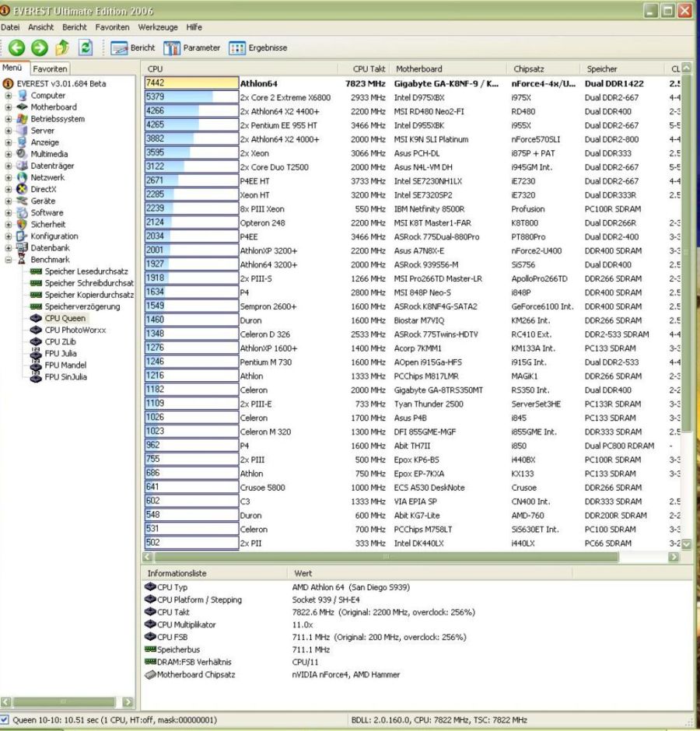Image resolution: width=700 pixels, height=731 pixels.
Task: Open the Ergebnisse toolbar button
Action: (257, 48)
